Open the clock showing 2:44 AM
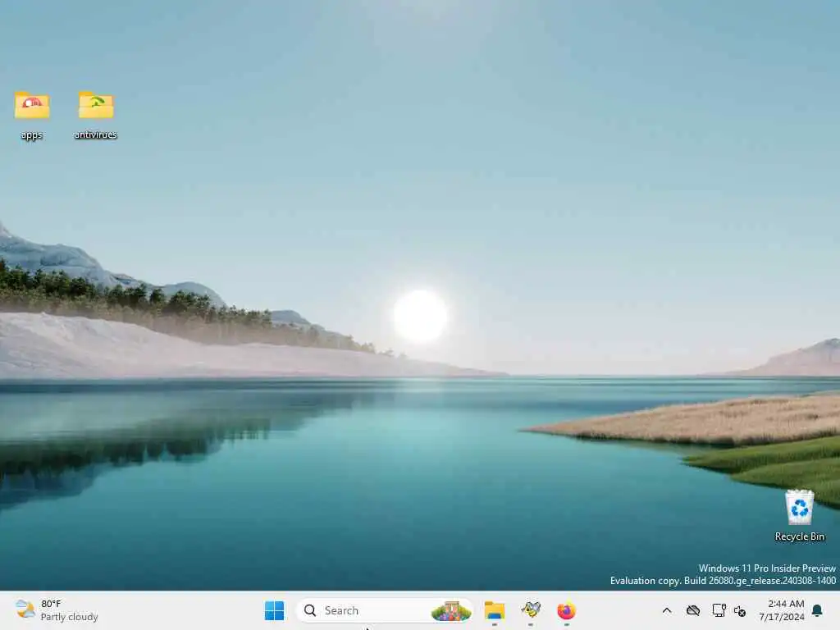This screenshot has height=630, width=840. pyautogui.click(x=782, y=610)
